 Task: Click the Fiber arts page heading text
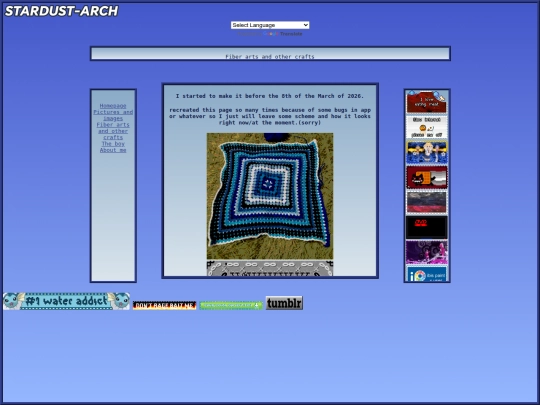pos(270,56)
